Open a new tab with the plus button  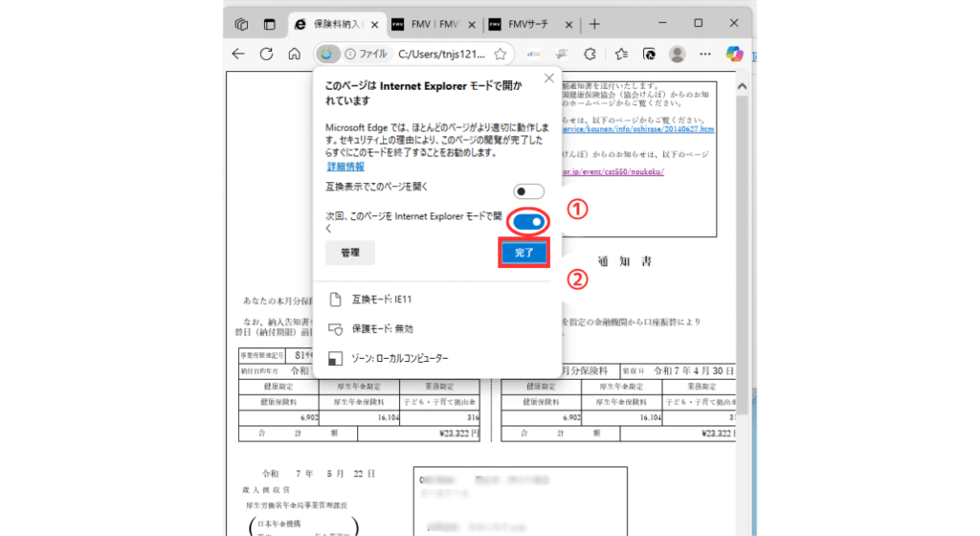coord(594,24)
